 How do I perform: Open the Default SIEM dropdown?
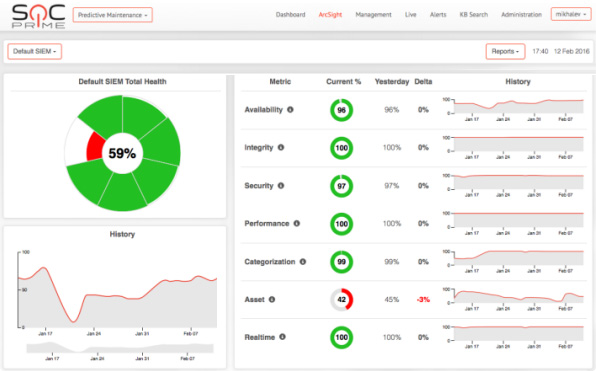[x=35, y=51]
